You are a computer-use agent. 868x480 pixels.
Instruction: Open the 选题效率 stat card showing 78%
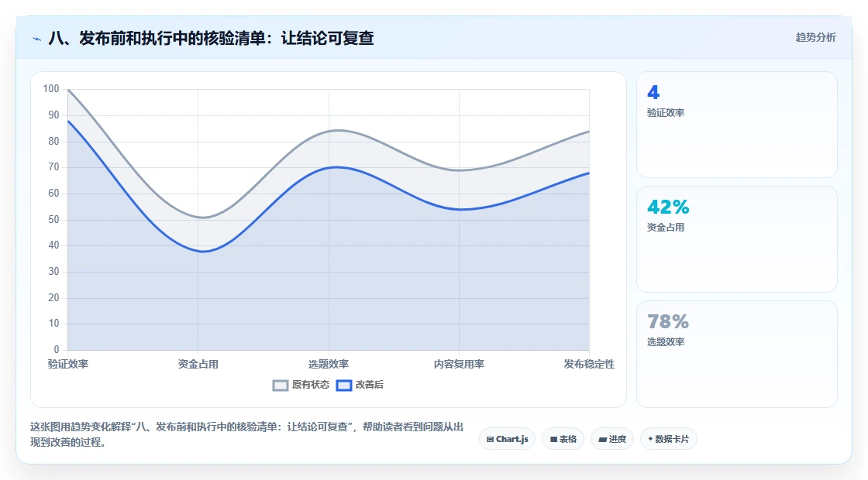(x=737, y=354)
